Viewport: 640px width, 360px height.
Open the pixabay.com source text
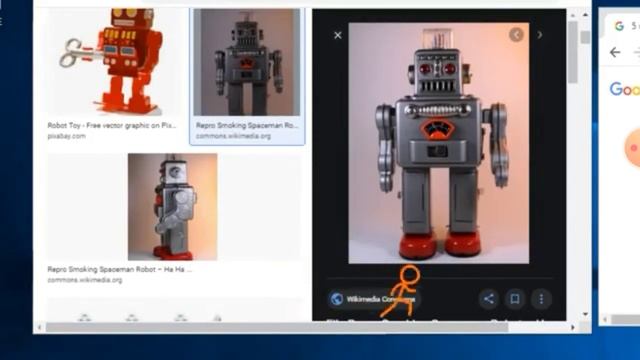pos(67,136)
